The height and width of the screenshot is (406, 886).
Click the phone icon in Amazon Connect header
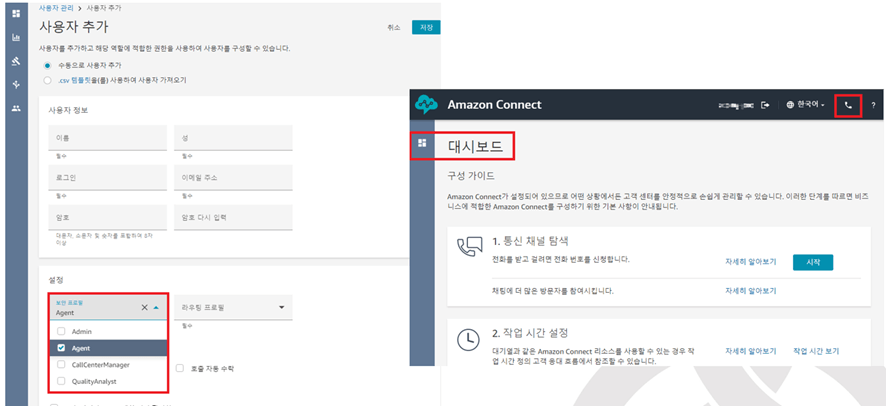(848, 105)
